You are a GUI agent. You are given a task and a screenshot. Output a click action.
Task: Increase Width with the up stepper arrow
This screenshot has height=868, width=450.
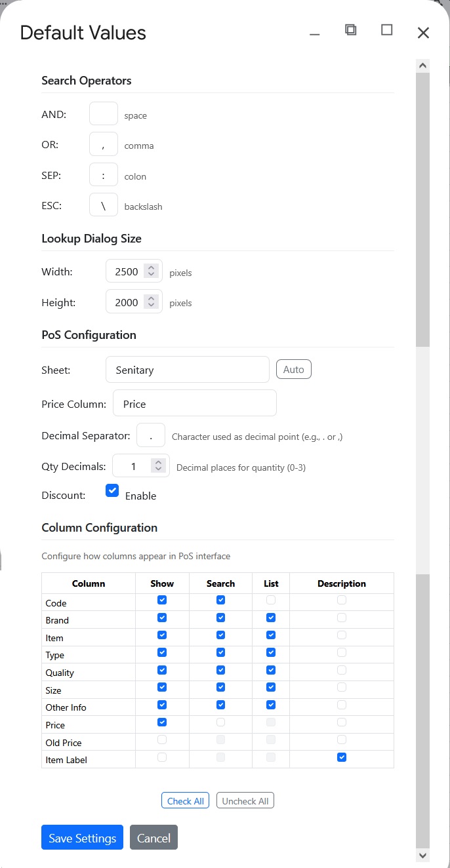152,267
